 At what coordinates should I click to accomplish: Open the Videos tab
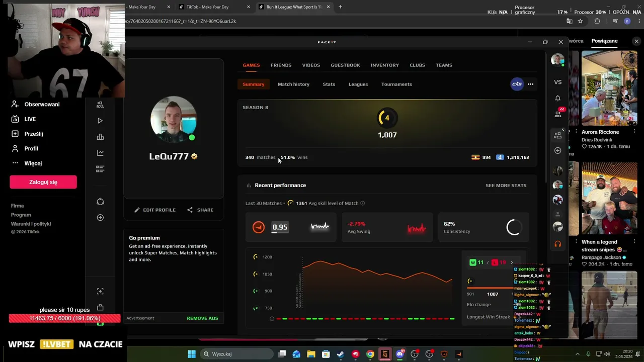[311, 65]
